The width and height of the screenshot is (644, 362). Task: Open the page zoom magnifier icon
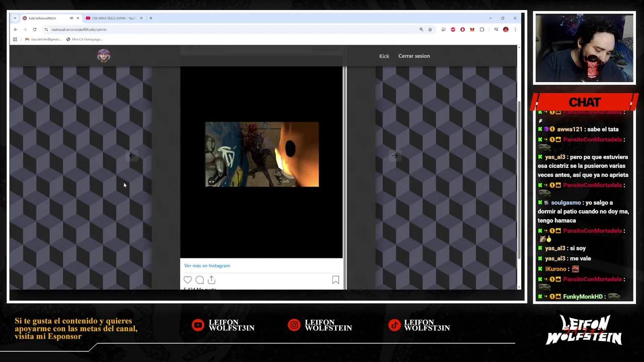421,30
